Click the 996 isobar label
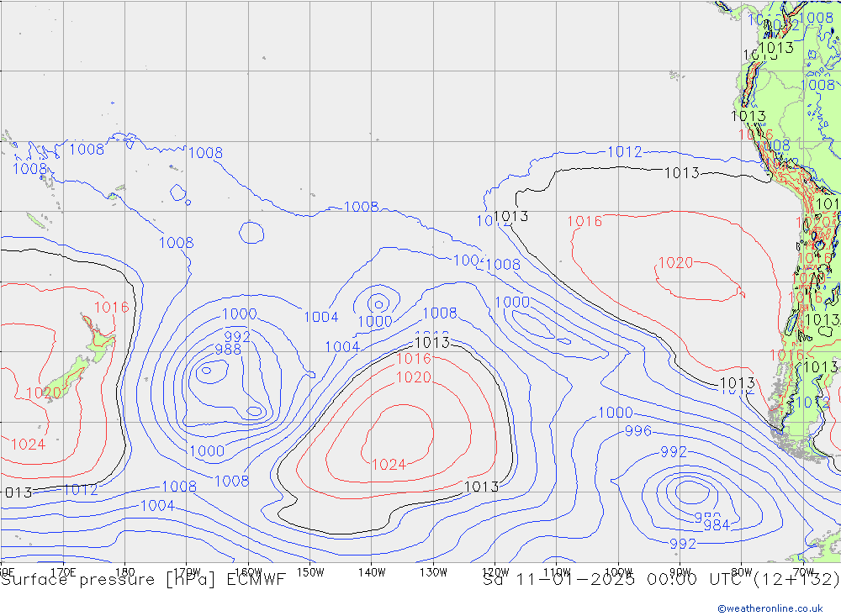 point(638,431)
